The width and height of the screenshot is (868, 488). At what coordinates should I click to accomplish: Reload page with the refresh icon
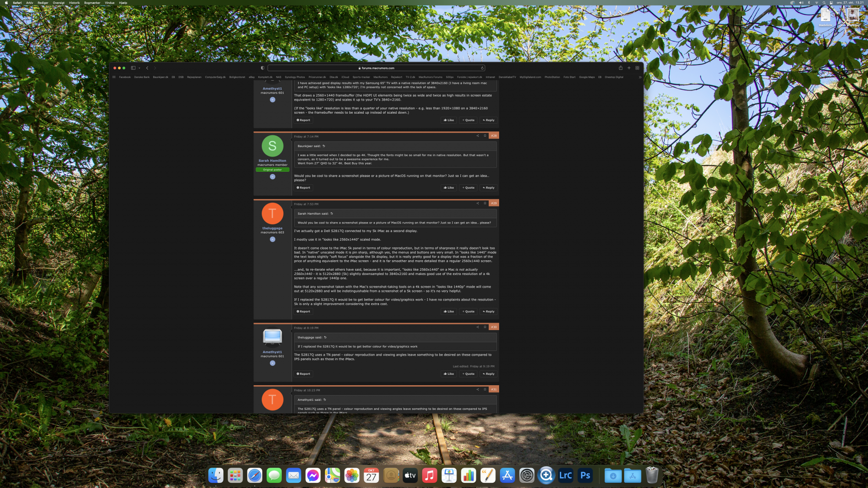482,68
